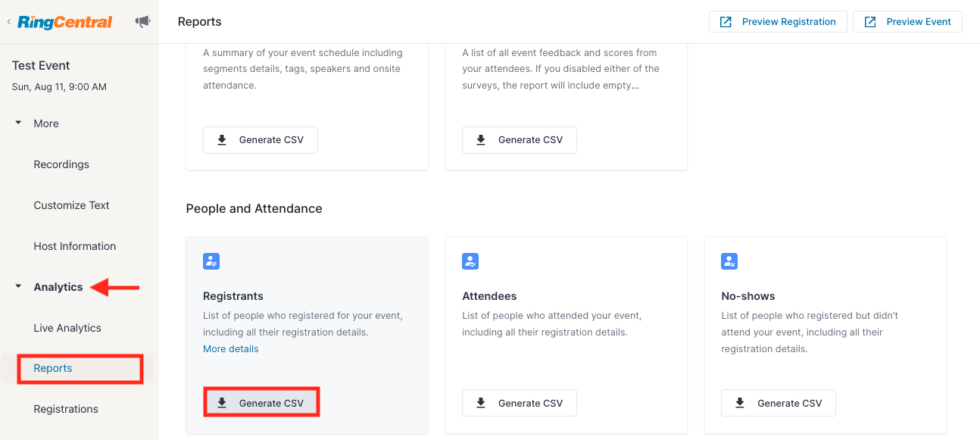Click the external-link icon on Preview Registration

coord(726,22)
